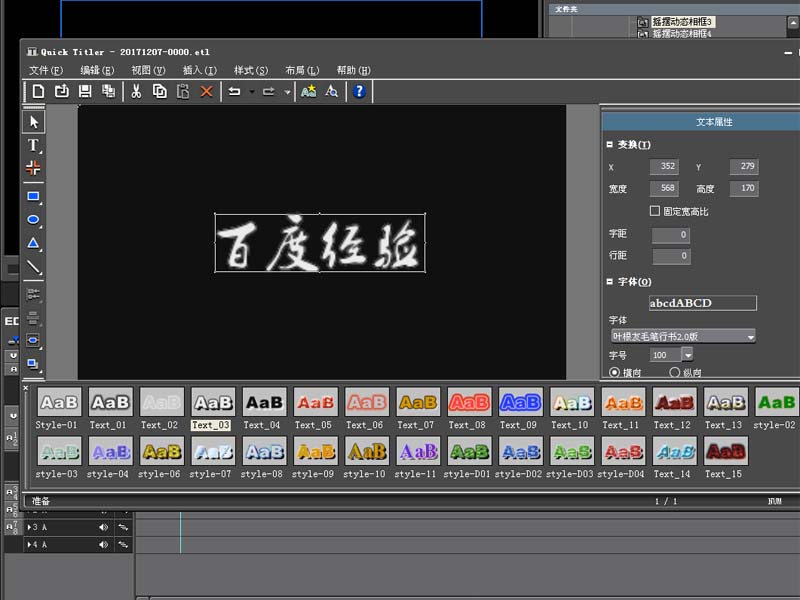Select the arrow selection tool
Screen dimensions: 800x600
point(33,120)
